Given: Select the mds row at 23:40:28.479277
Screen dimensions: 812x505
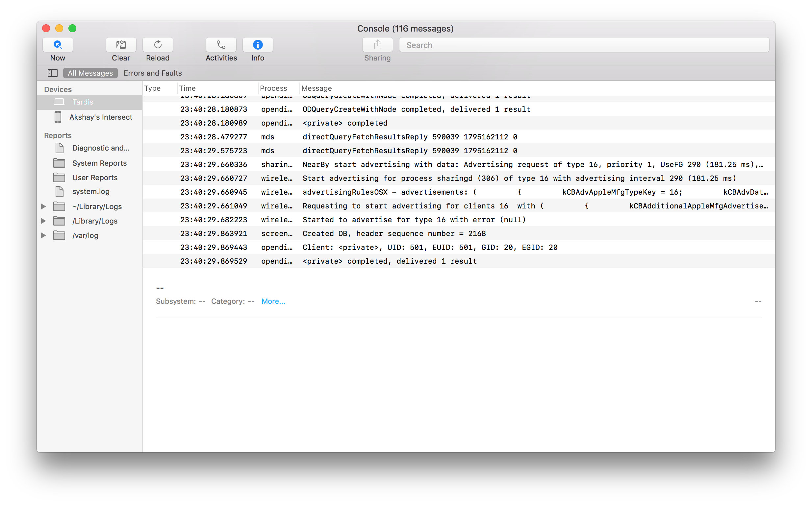Looking at the screenshot, I should click(458, 137).
